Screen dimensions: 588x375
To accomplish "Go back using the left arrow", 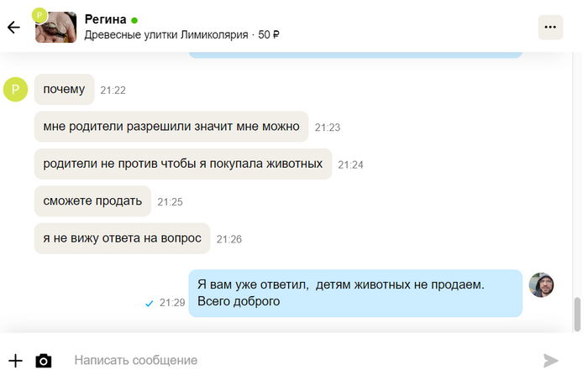I will click(x=13, y=27).
